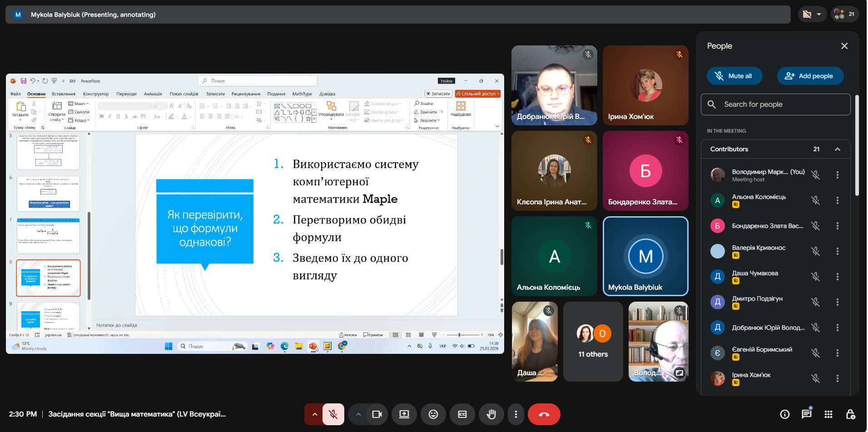Open the chat with everyone icon
The height and width of the screenshot is (432, 868).
point(806,414)
